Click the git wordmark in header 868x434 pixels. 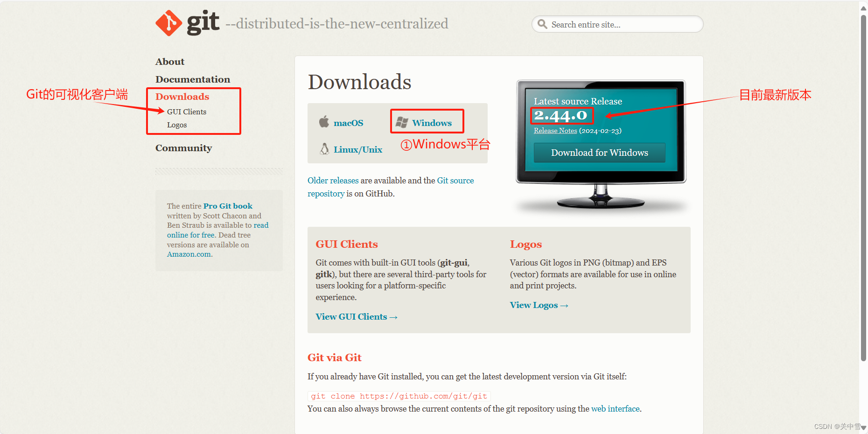point(203,22)
